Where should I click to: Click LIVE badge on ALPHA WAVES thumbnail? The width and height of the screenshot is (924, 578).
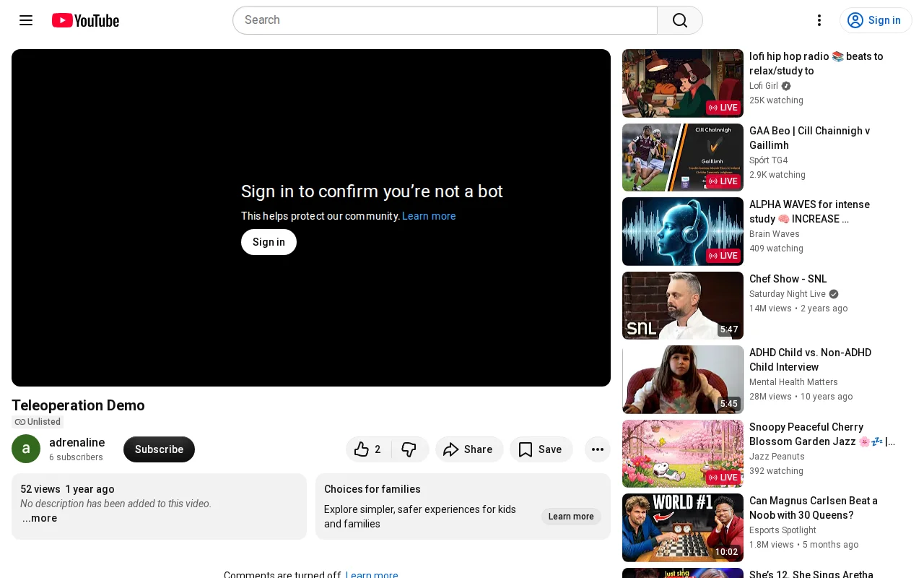pos(723,256)
